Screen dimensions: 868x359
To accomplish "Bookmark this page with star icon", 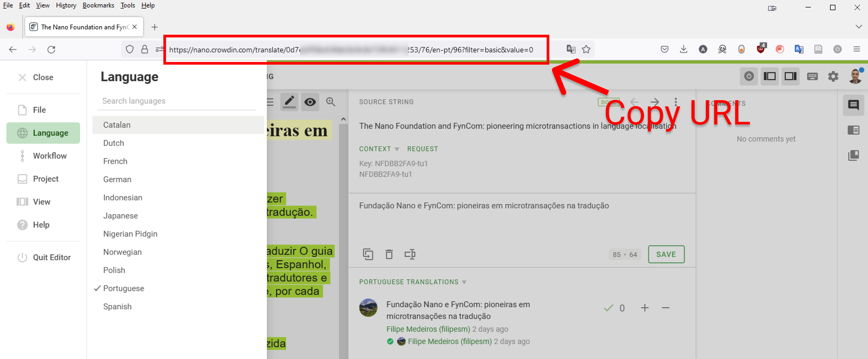I will (x=586, y=50).
